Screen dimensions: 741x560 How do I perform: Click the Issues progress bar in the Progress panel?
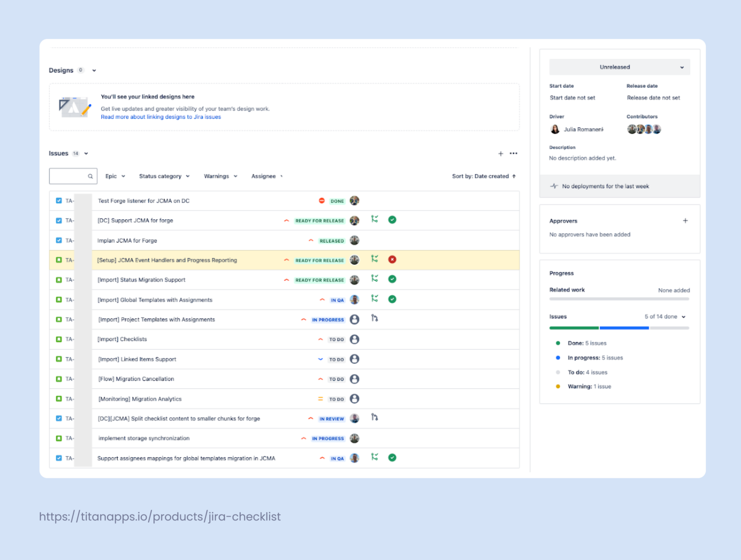point(619,328)
